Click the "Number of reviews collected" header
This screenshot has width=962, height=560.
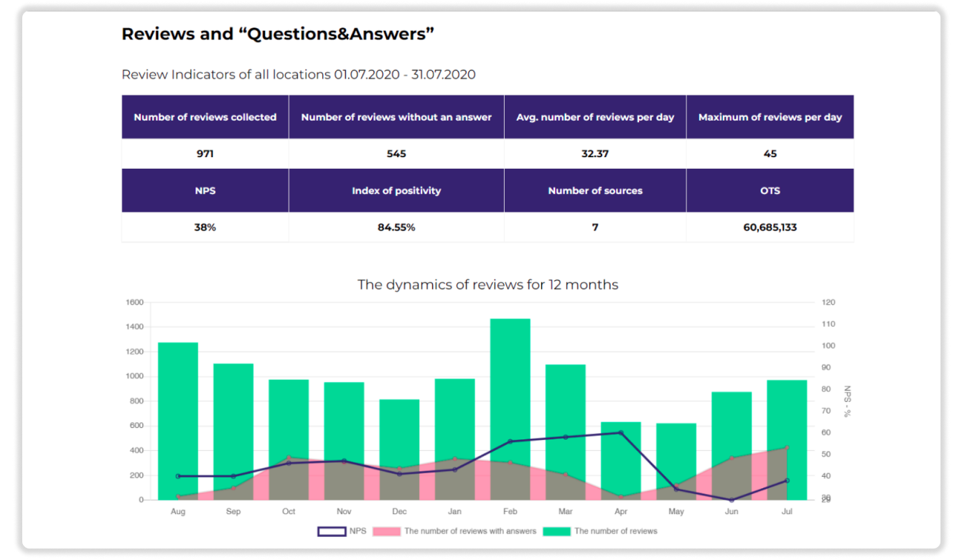coord(205,117)
